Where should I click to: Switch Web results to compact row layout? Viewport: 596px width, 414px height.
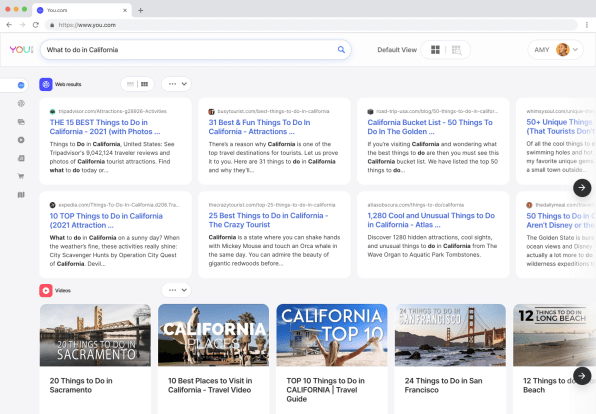click(130, 84)
